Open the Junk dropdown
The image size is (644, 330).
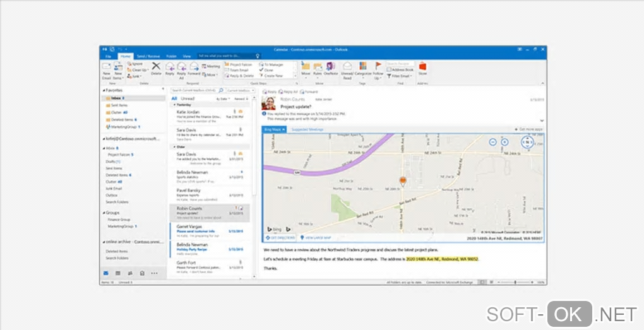[x=134, y=76]
